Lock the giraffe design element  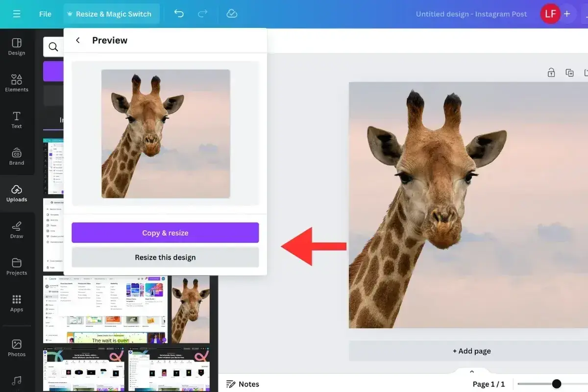[551, 72]
